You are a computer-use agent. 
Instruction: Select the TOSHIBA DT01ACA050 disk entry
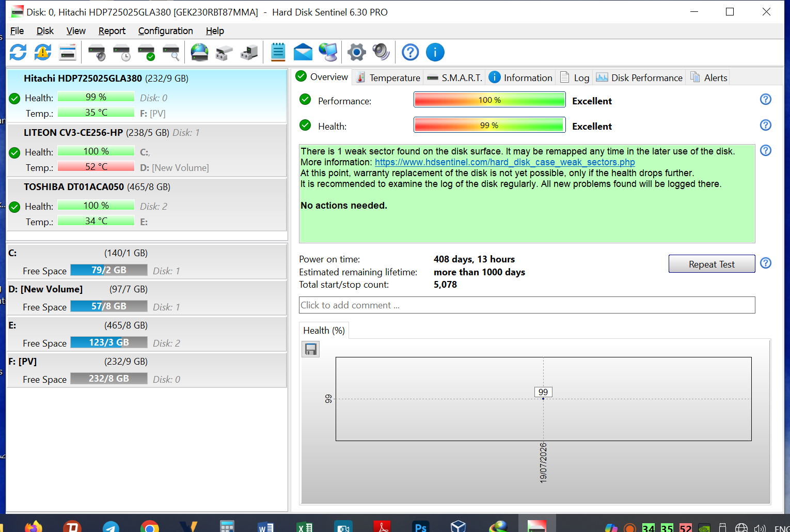tap(147, 205)
